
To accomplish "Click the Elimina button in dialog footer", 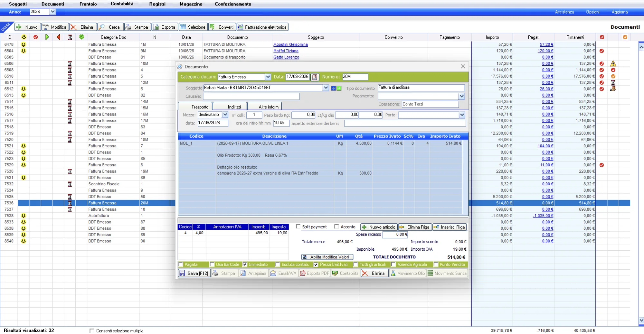I will click(x=374, y=273).
